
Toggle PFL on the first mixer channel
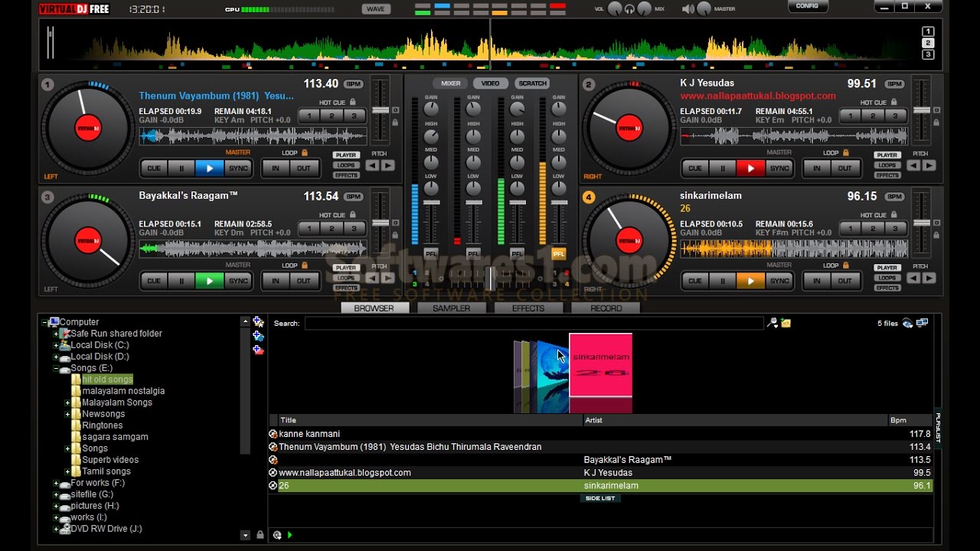(431, 253)
